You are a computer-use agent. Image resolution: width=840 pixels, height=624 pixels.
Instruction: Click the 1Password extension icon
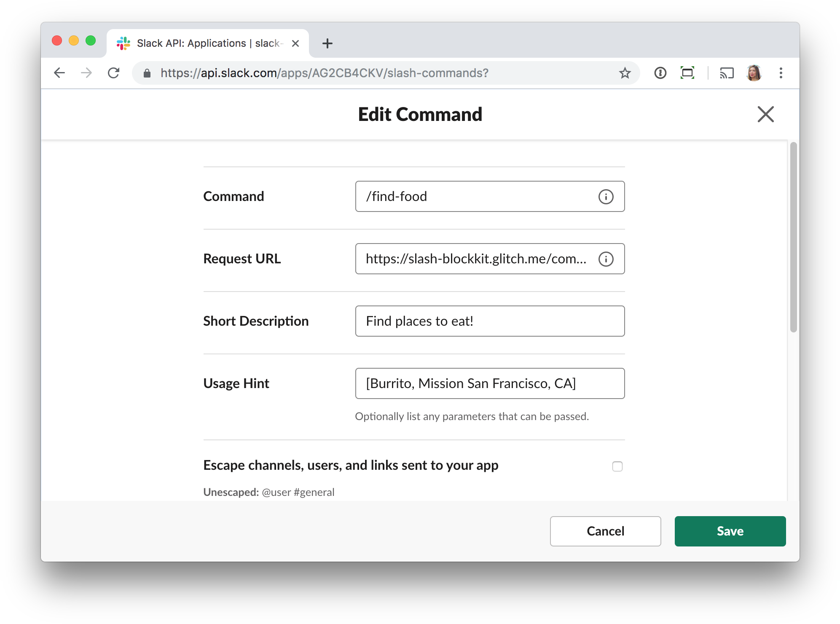pos(660,73)
